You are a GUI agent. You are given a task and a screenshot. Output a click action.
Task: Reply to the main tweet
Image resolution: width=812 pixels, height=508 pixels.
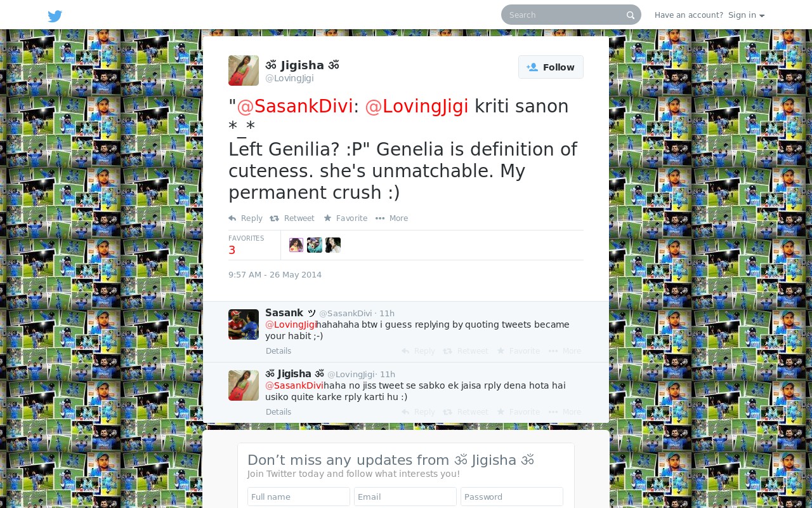[x=246, y=218]
